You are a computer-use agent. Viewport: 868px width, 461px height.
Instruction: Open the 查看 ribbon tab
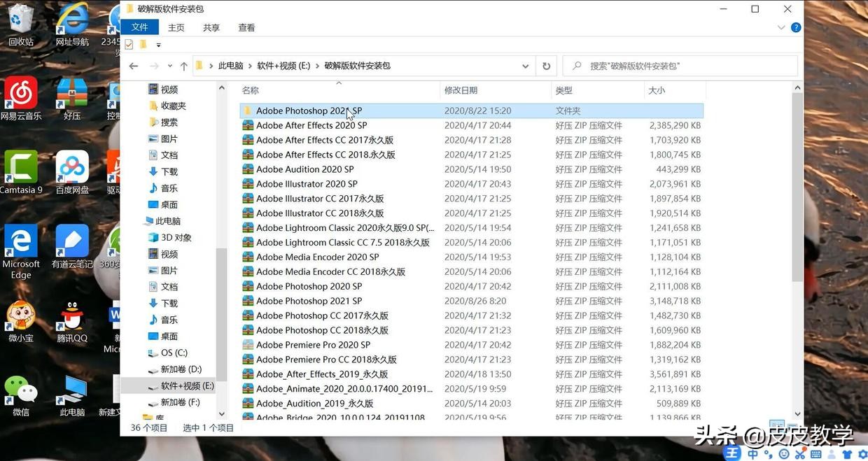246,27
